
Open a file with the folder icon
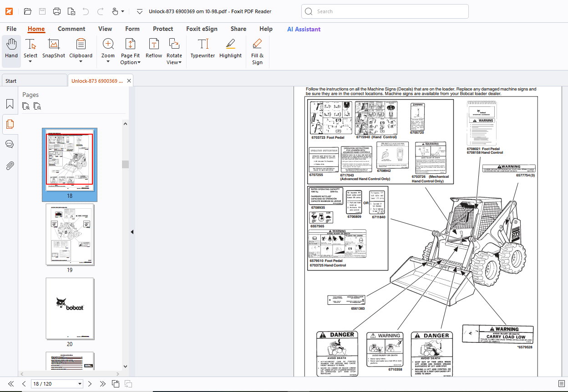[x=27, y=11]
